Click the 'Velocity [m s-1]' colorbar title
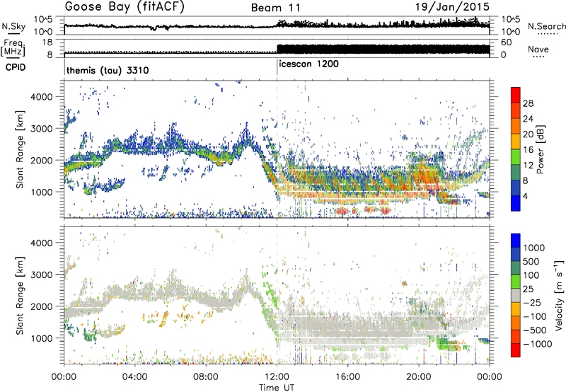The height and width of the screenshot is (392, 566). [559, 295]
